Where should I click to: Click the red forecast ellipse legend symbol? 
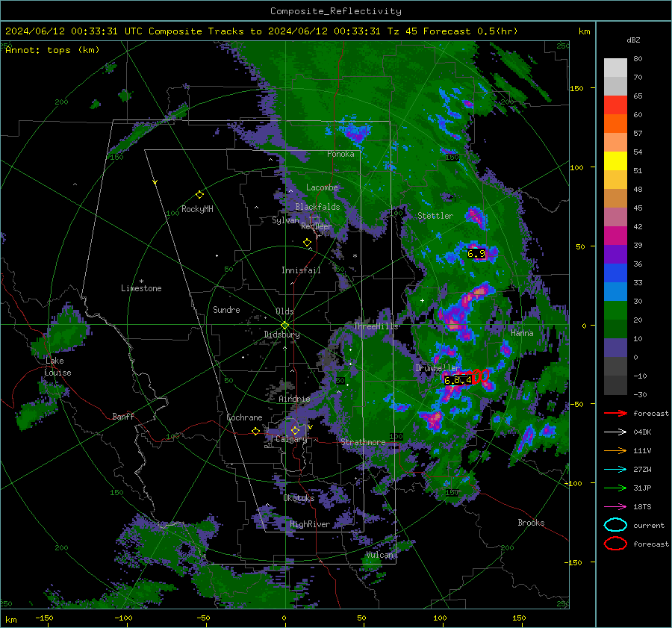pos(615,544)
